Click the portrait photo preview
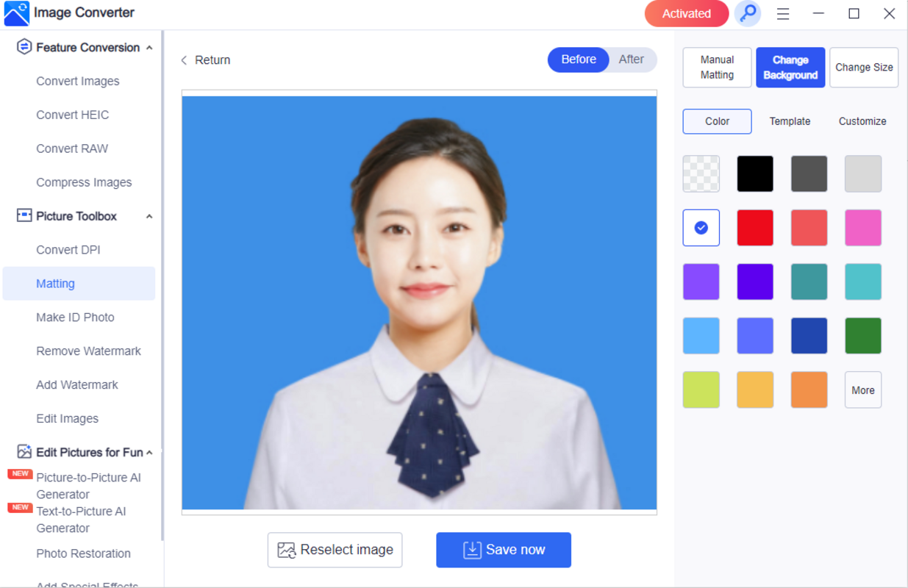This screenshot has height=588, width=908. (x=419, y=303)
